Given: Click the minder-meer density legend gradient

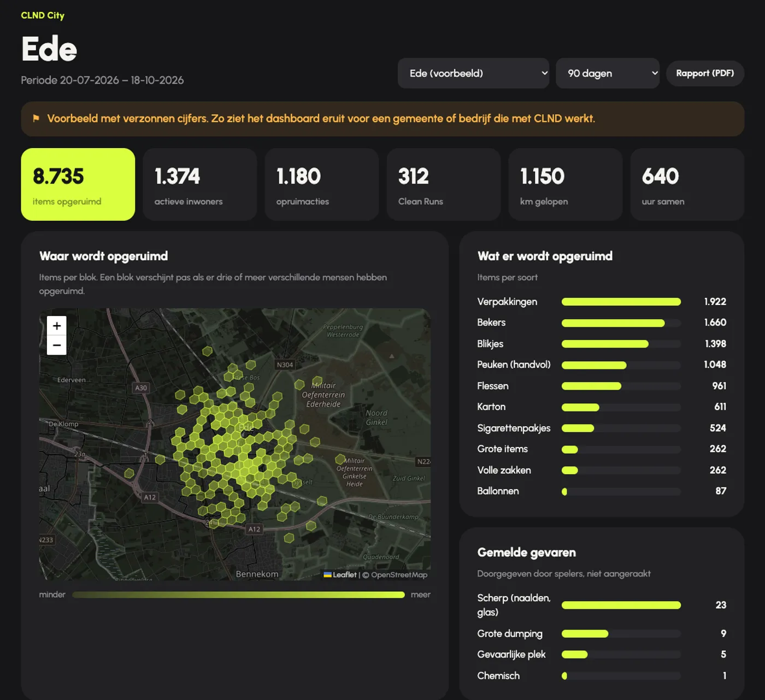Looking at the screenshot, I should click(x=238, y=595).
